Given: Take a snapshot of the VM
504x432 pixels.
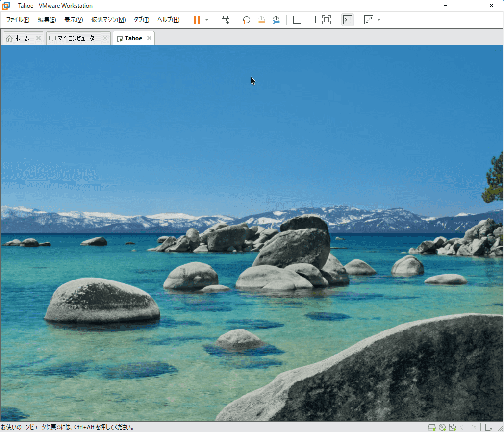Looking at the screenshot, I should 246,20.
